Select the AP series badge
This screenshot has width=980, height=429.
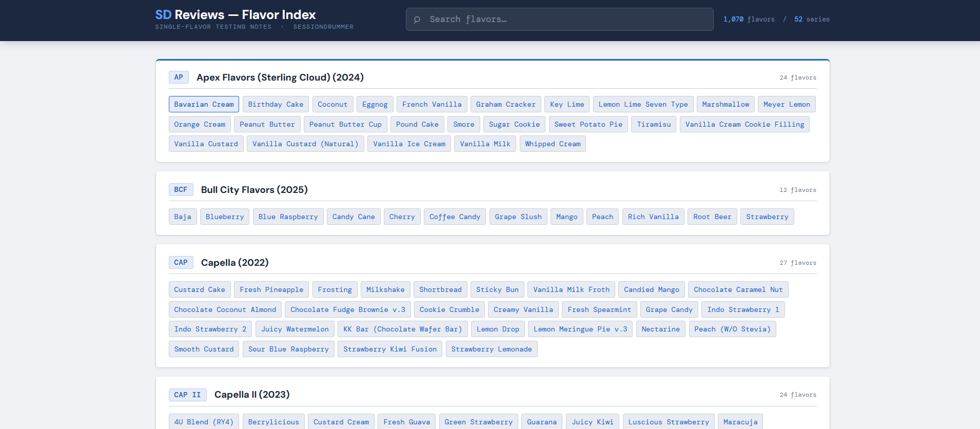tap(179, 77)
